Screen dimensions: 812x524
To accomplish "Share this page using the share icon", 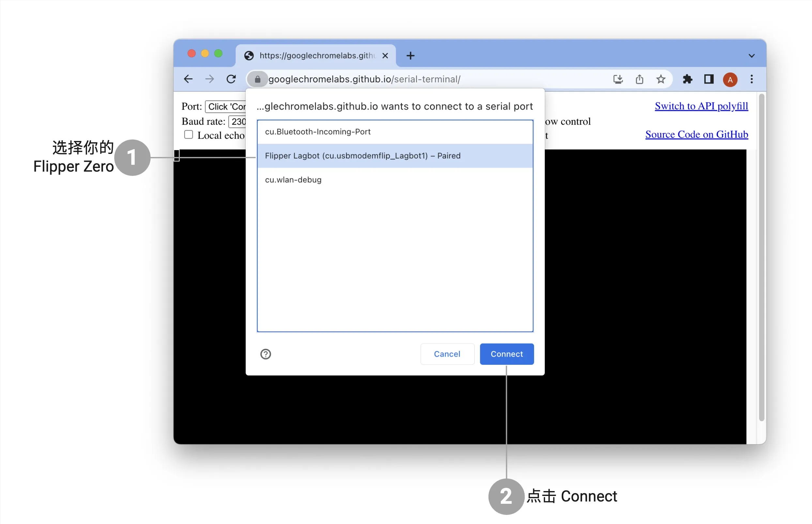I will 639,79.
